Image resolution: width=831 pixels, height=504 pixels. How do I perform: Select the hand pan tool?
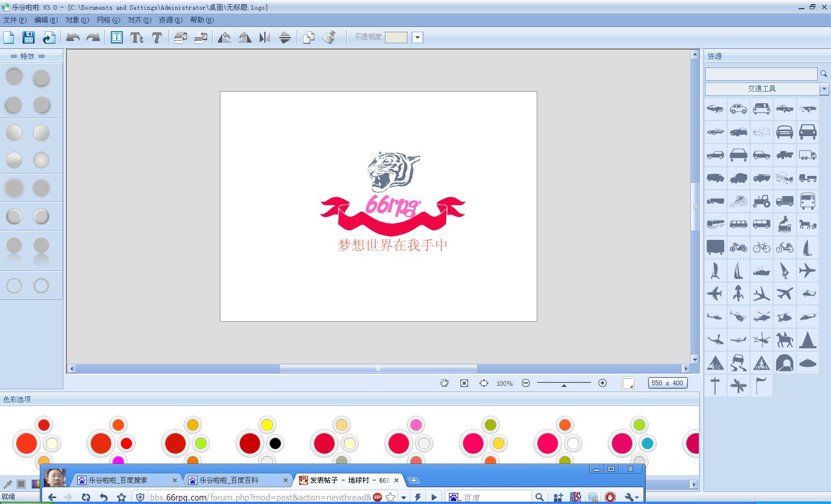point(444,383)
